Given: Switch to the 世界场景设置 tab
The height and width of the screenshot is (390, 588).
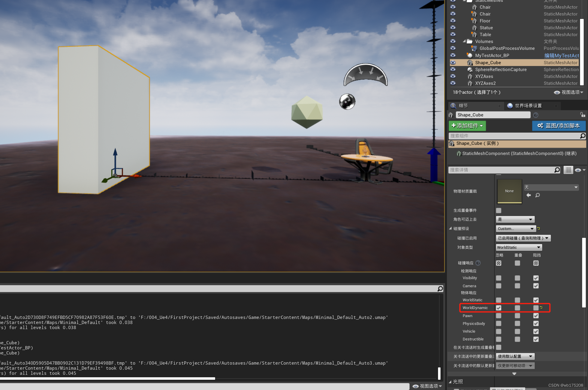Looking at the screenshot, I should [x=532, y=106].
